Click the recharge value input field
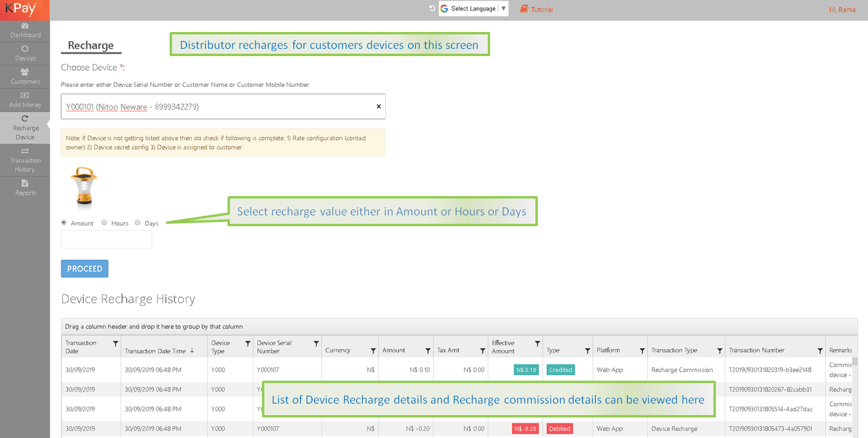The image size is (868, 438). click(106, 240)
